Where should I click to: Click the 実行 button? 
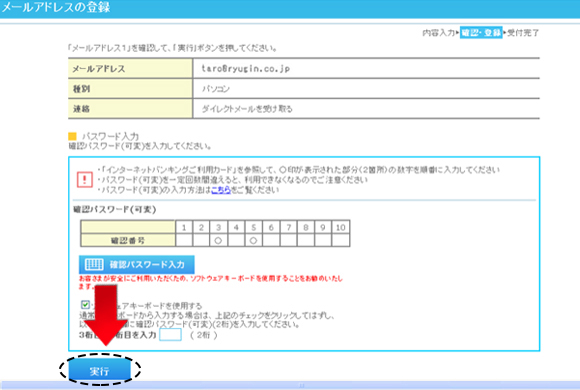(100, 370)
